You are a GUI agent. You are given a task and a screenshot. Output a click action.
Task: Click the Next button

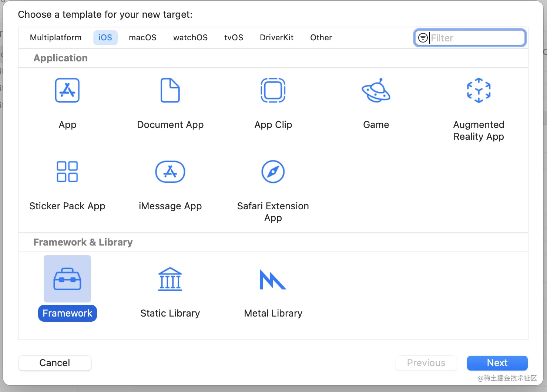[497, 363]
